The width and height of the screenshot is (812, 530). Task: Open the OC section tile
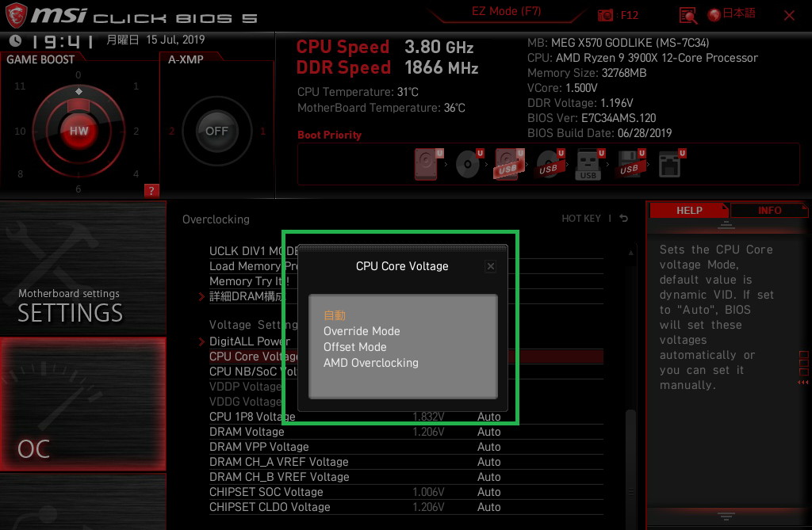82,404
